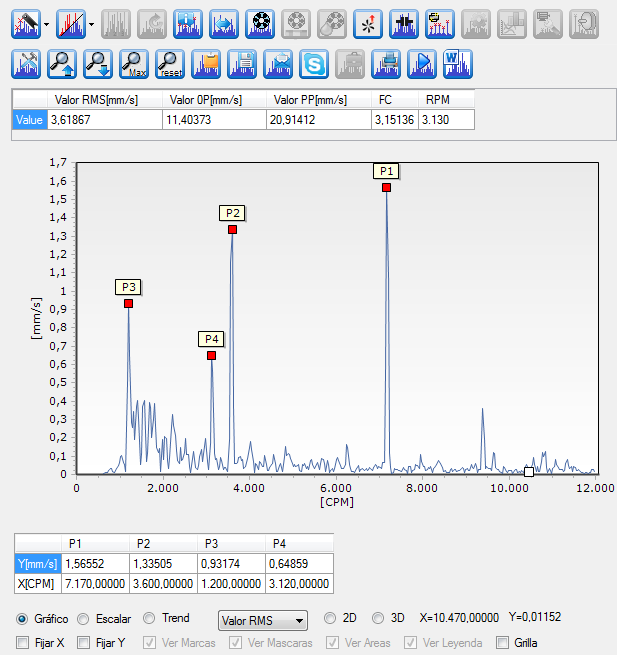Enable the Fijar X checkbox
The image size is (617, 655).
pos(23,642)
